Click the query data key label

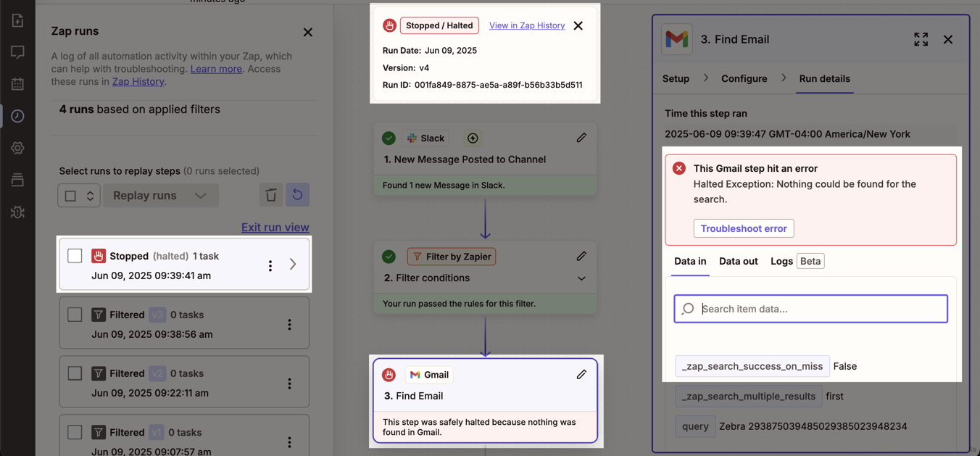695,426
